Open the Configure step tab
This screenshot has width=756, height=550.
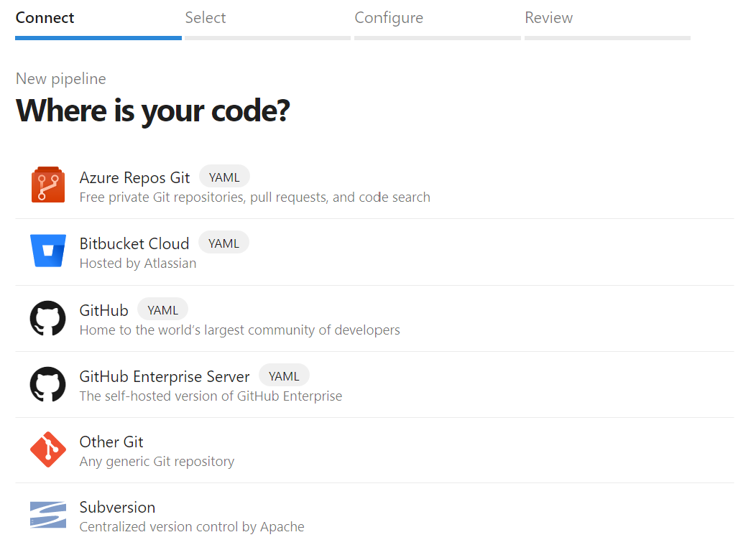coord(438,23)
